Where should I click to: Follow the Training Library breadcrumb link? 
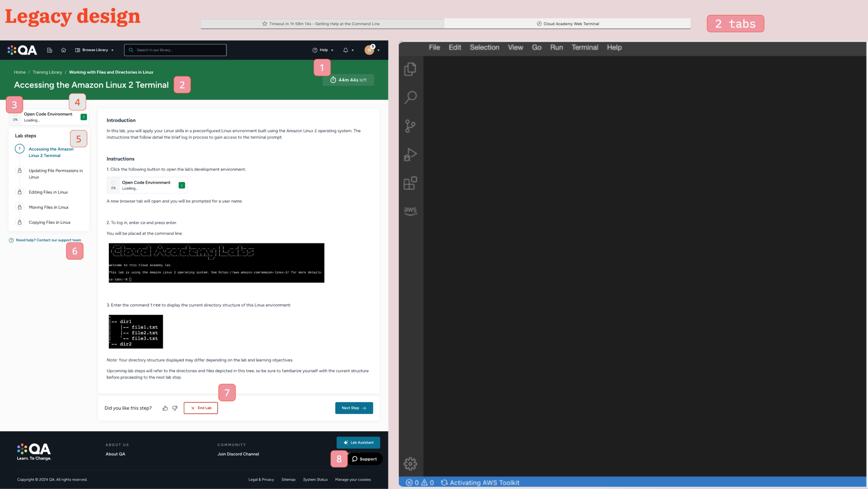pyautogui.click(x=47, y=72)
